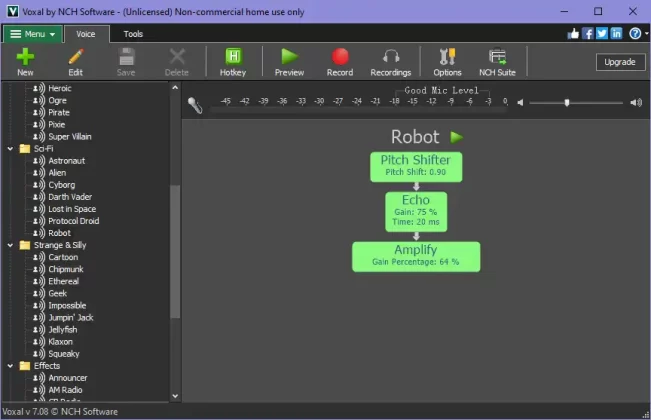
Task: Select the Lost in Space voice
Action: click(72, 209)
